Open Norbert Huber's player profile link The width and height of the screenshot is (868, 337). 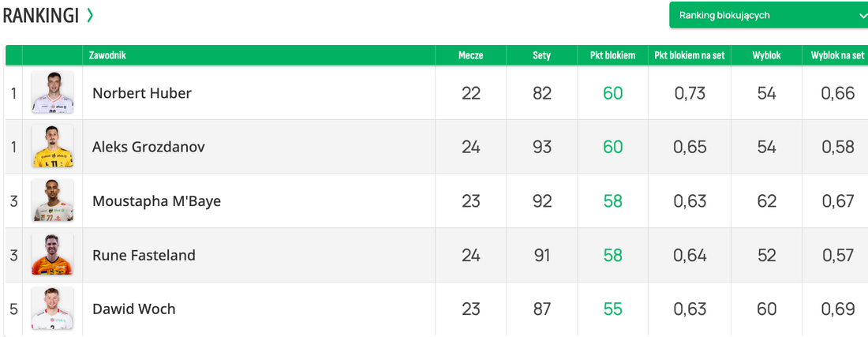pyautogui.click(x=142, y=93)
